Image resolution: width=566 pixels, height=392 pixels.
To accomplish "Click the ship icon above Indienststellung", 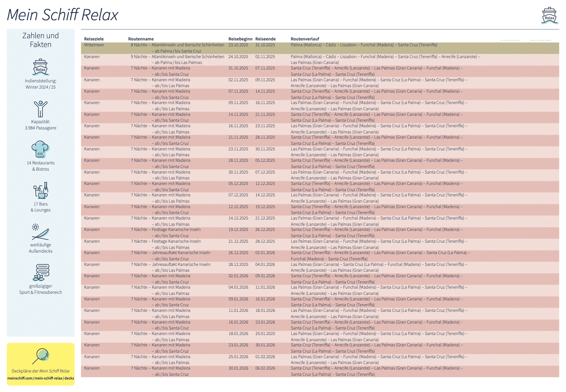I will pos(40,67).
